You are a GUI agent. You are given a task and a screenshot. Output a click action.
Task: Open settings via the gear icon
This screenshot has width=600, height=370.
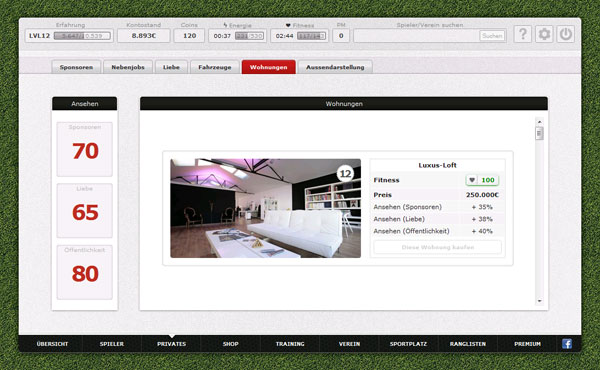click(x=544, y=34)
